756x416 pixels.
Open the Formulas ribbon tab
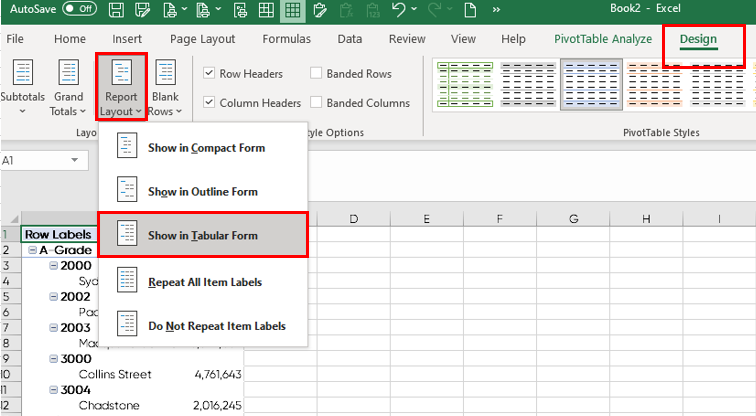[x=286, y=39]
